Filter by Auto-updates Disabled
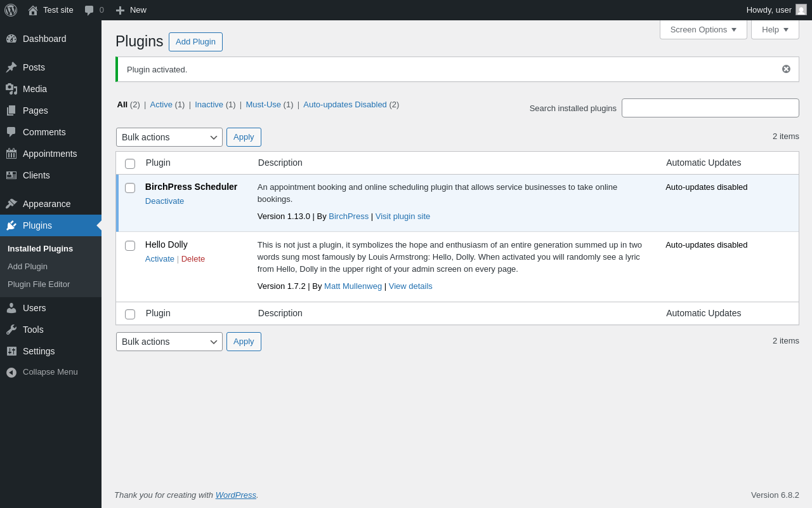 pyautogui.click(x=345, y=105)
